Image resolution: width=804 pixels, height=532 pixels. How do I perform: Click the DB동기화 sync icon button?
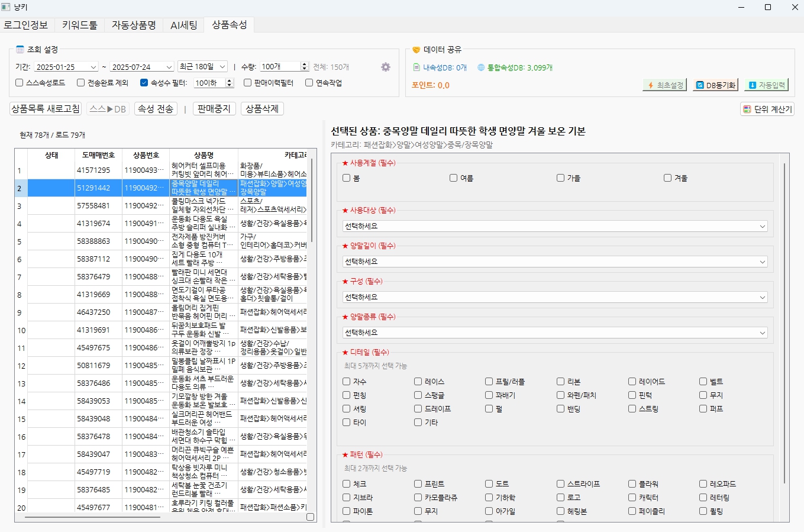(700, 85)
